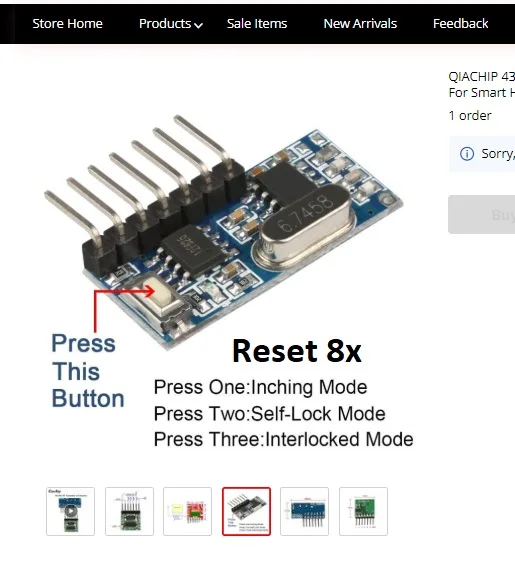Click the Products menu label
Viewport: 515px width, 565px height.
click(165, 24)
